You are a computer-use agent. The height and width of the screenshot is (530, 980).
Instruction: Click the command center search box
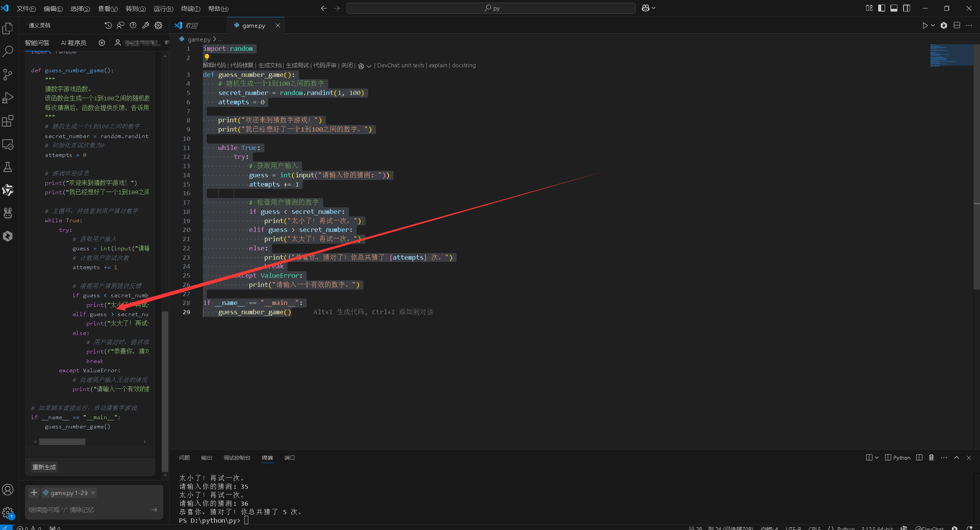pos(491,8)
